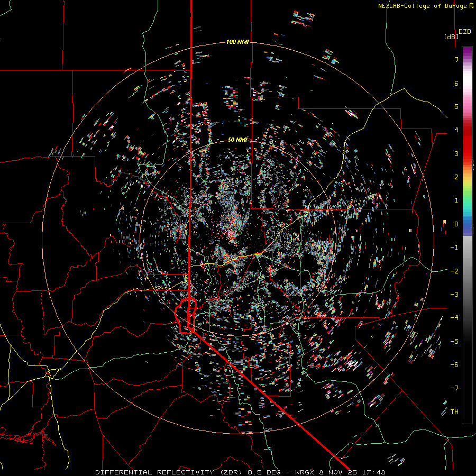This screenshot has width=476, height=476.
Task: Click the "TH" threshold legend label
Action: [x=454, y=412]
